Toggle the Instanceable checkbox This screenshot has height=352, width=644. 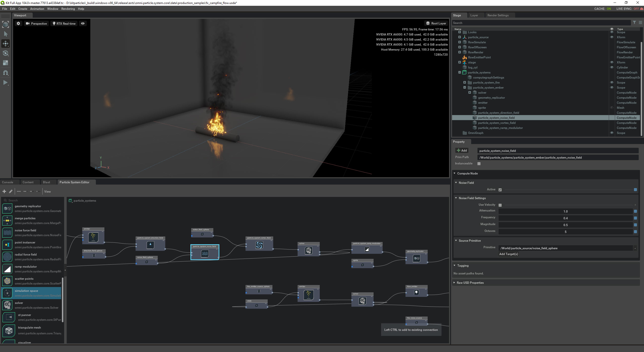(x=479, y=164)
